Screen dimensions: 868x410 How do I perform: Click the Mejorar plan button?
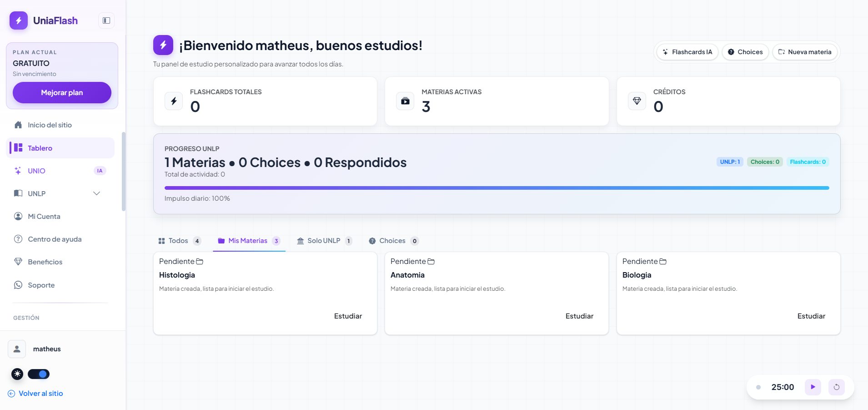(62, 92)
